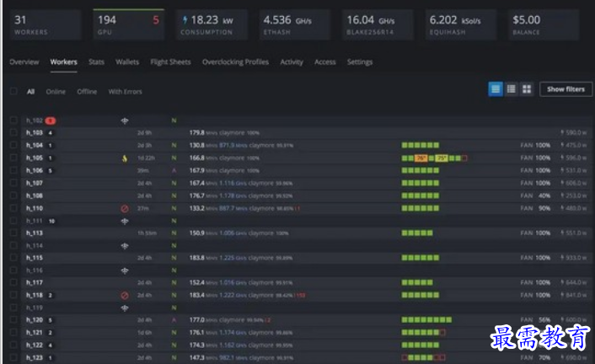
Task: Tick checkbox for worker h_102
Action: pyautogui.click(x=13, y=120)
